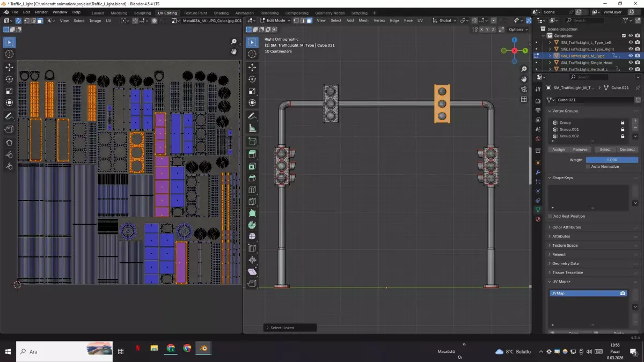Open Netflix from the Windows taskbar
Screen dimensions: 644x362
137,349
